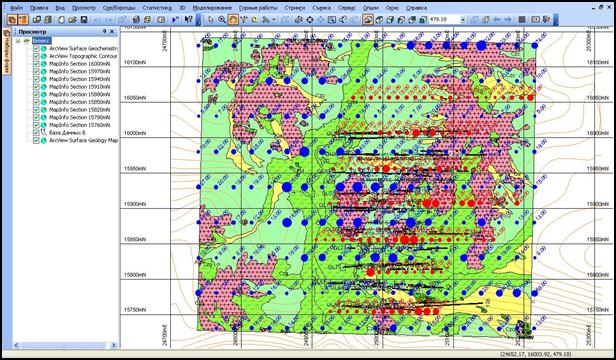Click the highlighted view icon left of cube icons
616x360 pixels.
(368, 19)
